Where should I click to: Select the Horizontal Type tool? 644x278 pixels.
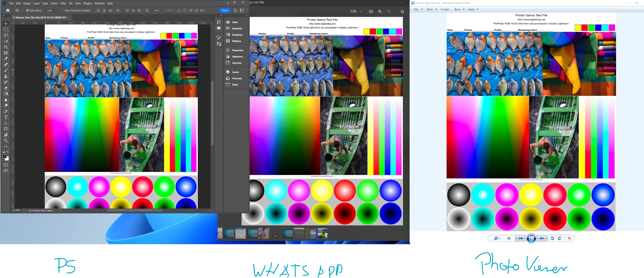[6, 117]
